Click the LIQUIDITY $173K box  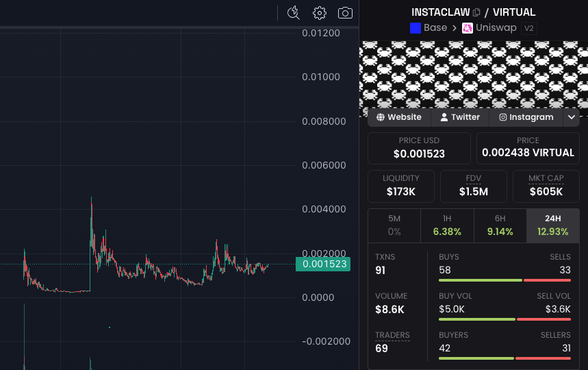point(401,186)
